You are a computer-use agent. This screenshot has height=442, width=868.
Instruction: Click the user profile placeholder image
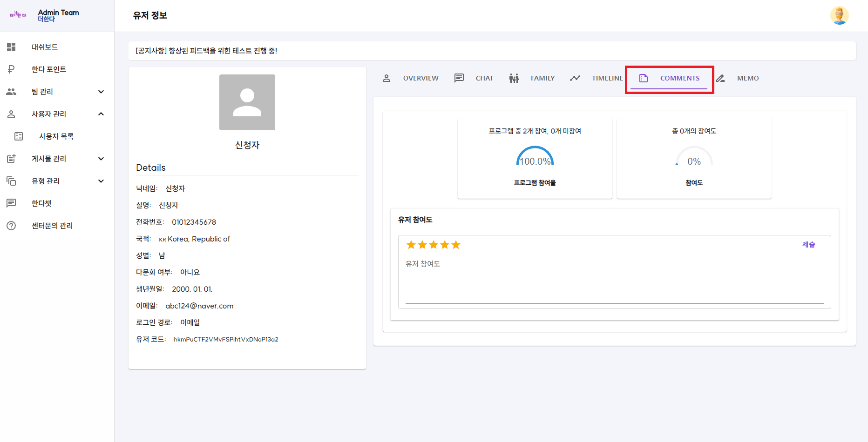coord(247,102)
